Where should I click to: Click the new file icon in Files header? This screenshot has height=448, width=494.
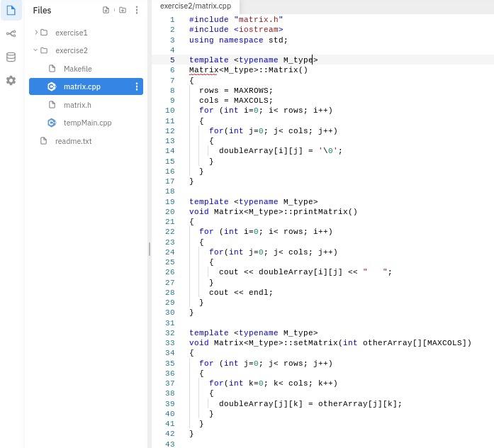click(106, 10)
